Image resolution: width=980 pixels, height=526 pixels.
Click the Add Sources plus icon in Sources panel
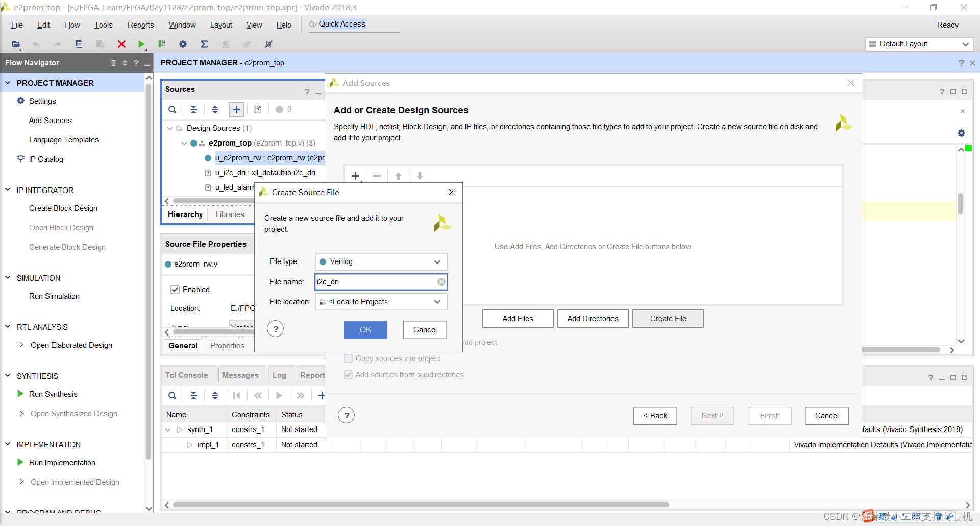click(236, 109)
